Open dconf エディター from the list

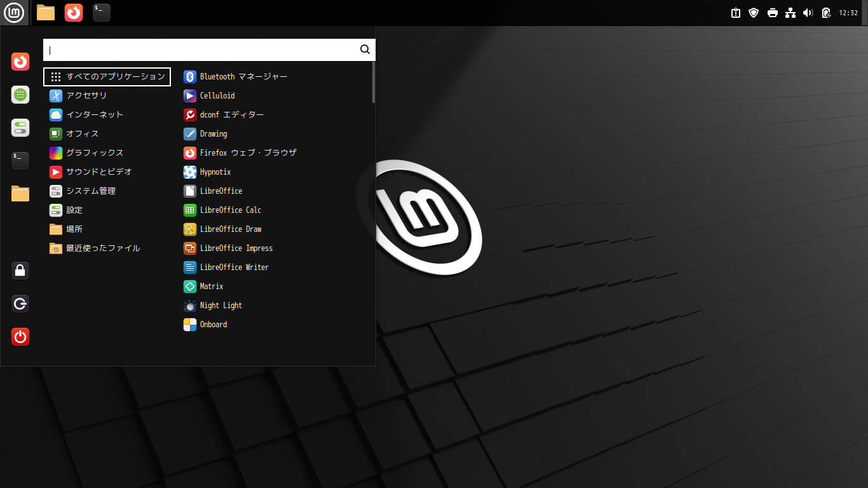tap(275, 114)
